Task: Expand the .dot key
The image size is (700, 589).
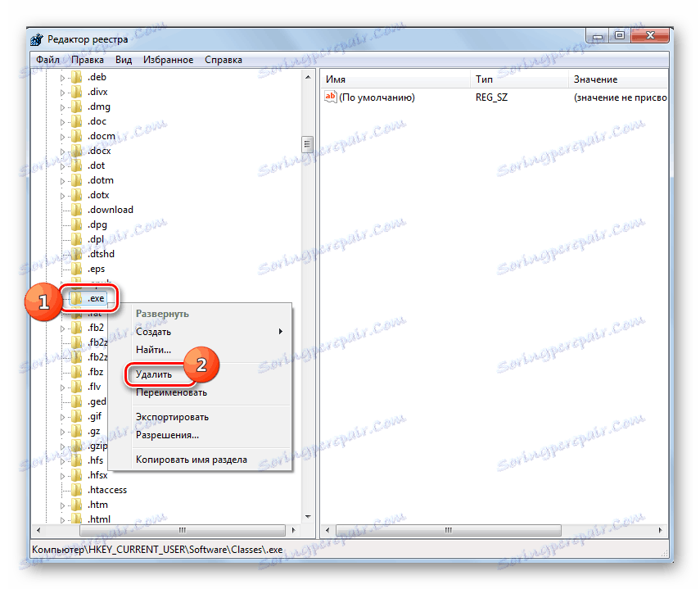Action: (62, 166)
